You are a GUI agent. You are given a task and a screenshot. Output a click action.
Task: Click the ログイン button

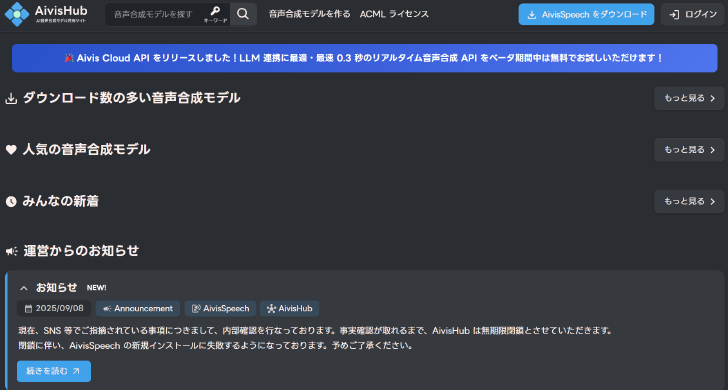click(x=692, y=14)
